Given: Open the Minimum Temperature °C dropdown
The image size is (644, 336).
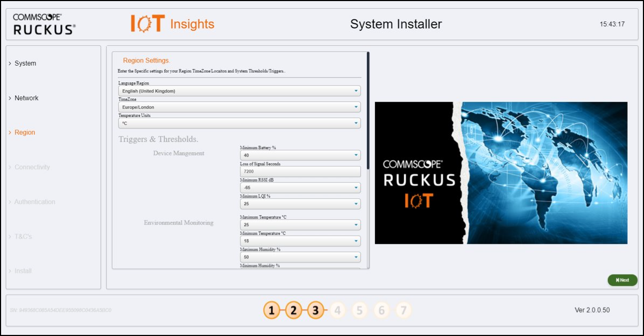Looking at the screenshot, I should click(x=300, y=241).
